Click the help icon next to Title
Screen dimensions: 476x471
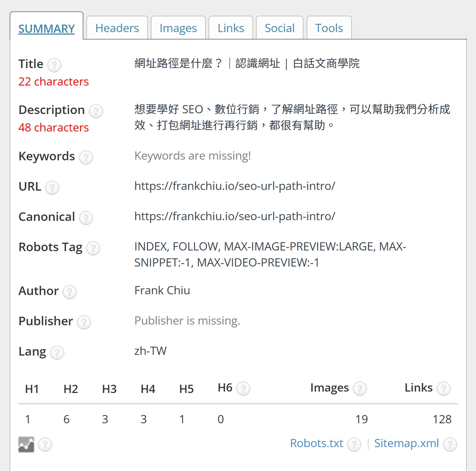54,65
